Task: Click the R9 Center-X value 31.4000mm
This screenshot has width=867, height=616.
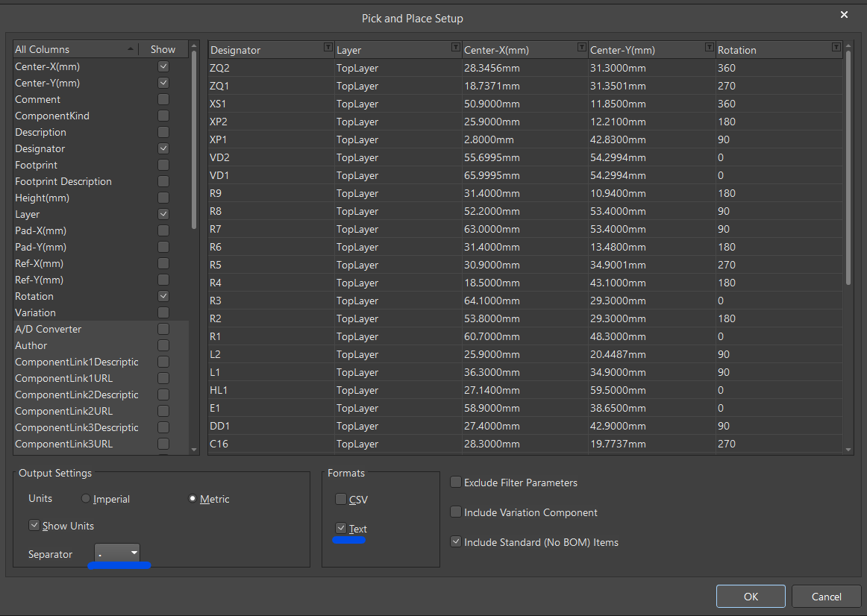Action: click(x=492, y=193)
